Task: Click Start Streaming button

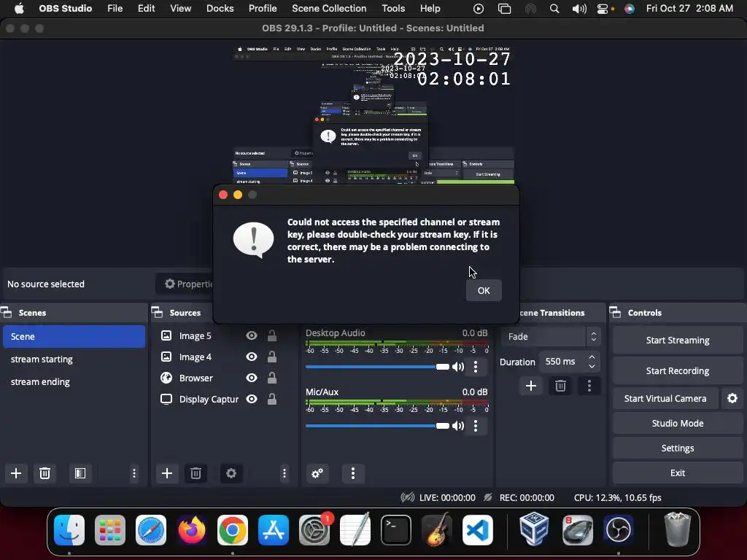Action: tap(678, 340)
